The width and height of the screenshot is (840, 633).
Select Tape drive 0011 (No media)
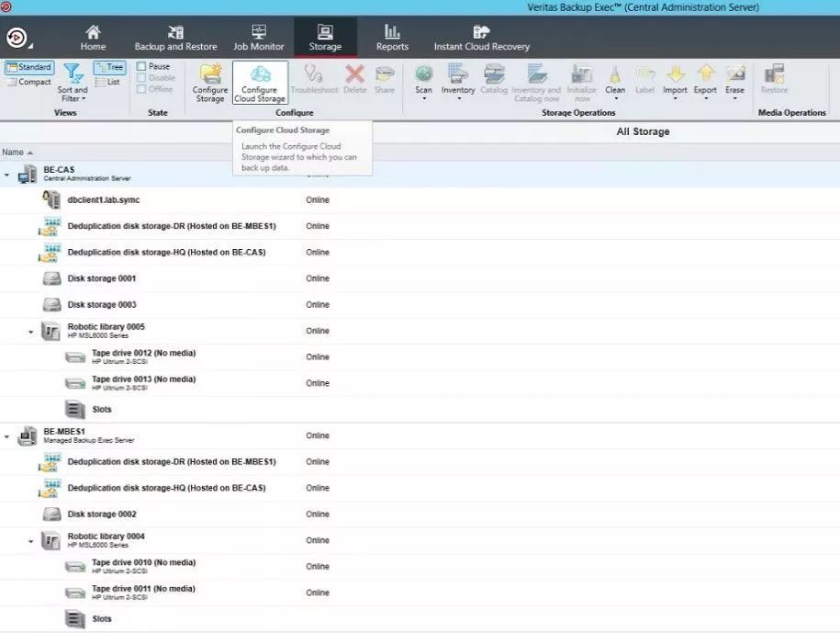(x=143, y=589)
